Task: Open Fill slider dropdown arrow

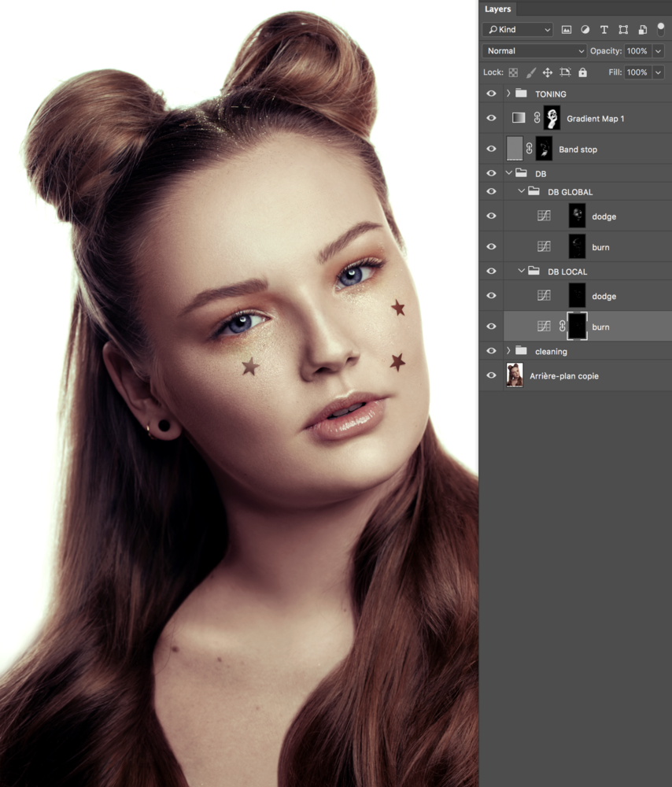Action: point(658,72)
